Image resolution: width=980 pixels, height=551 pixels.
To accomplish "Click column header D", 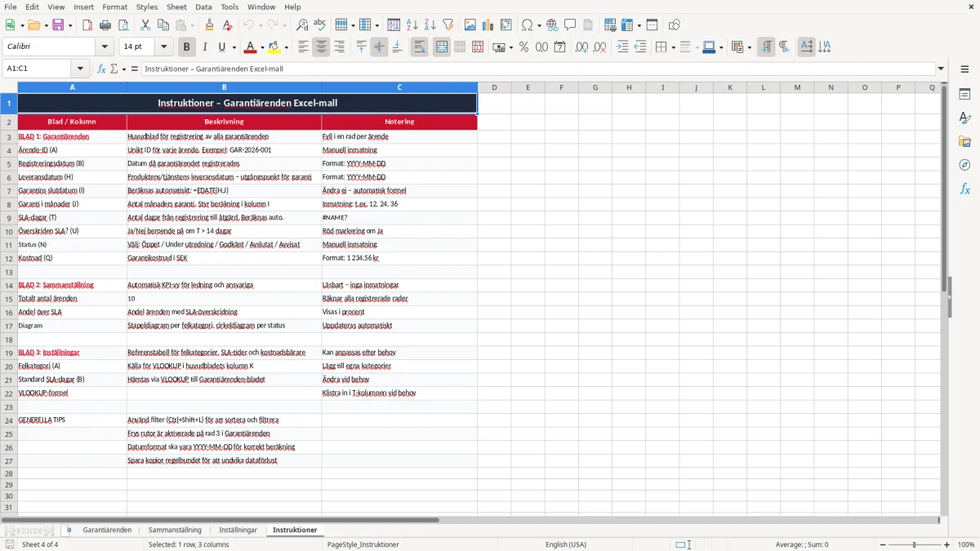I will (494, 87).
